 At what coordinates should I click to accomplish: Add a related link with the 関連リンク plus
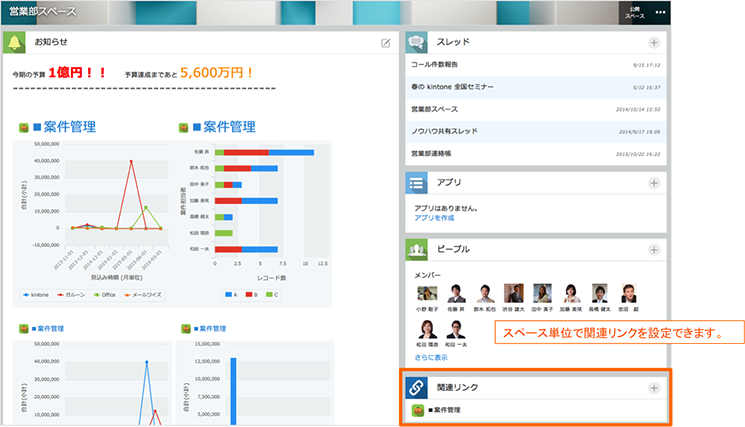[x=654, y=388]
